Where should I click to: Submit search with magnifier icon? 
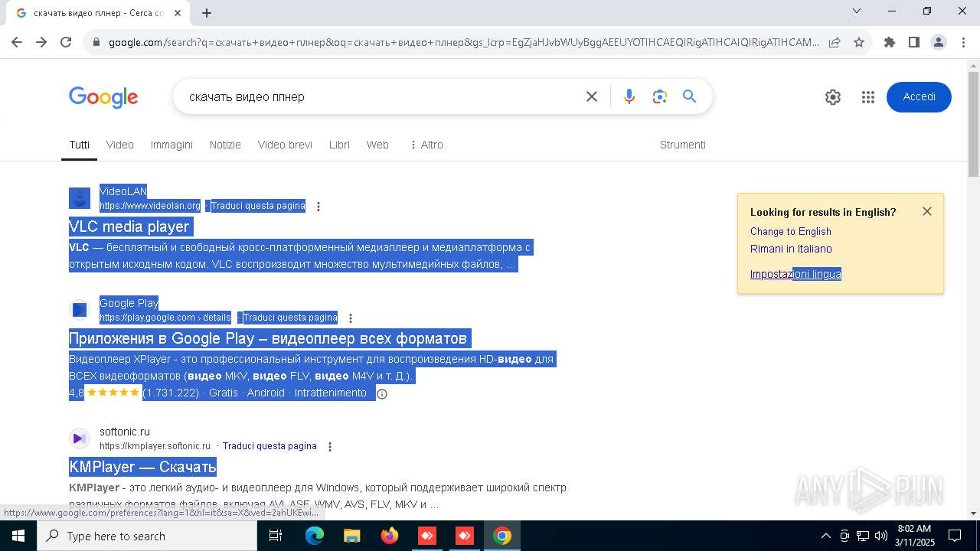[690, 96]
